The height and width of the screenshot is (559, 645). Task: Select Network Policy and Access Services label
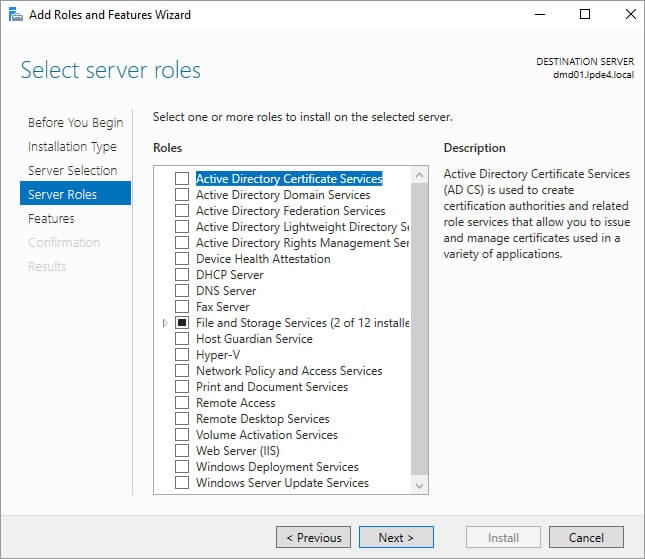pos(289,371)
